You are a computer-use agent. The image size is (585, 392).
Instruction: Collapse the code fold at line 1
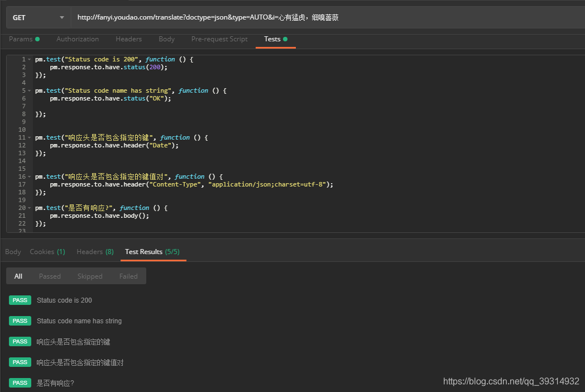pyautogui.click(x=30, y=59)
